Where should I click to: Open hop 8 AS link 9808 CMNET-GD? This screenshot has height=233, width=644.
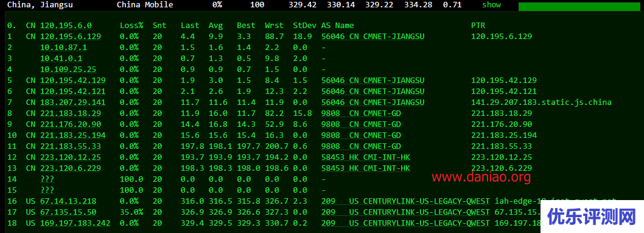click(362, 113)
